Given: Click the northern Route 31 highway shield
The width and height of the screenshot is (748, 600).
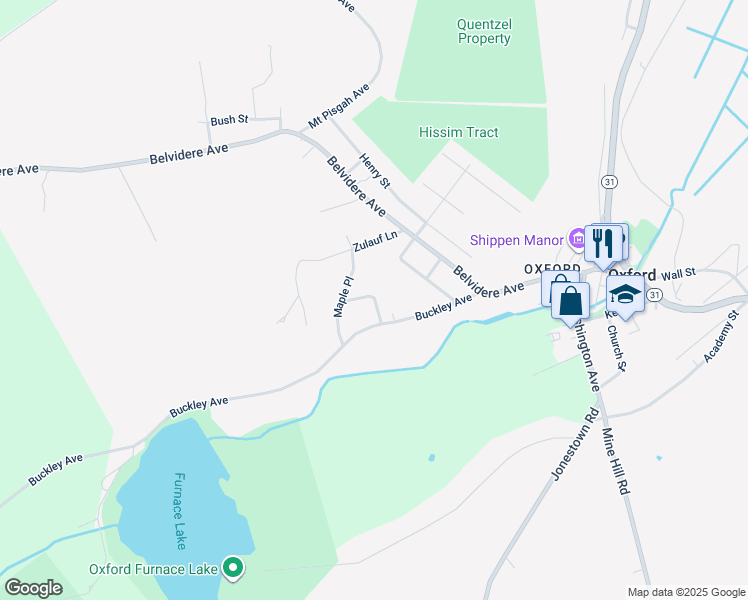Looking at the screenshot, I should (609, 182).
